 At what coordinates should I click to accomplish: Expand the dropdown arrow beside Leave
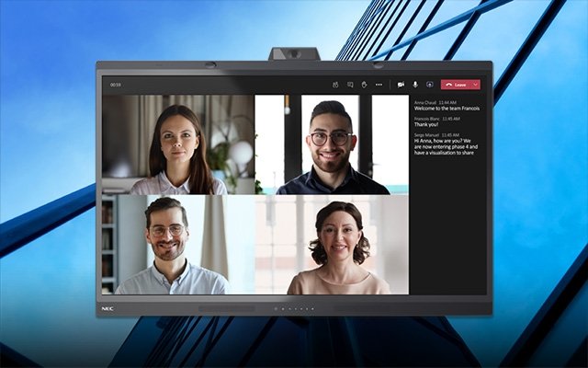(475, 85)
